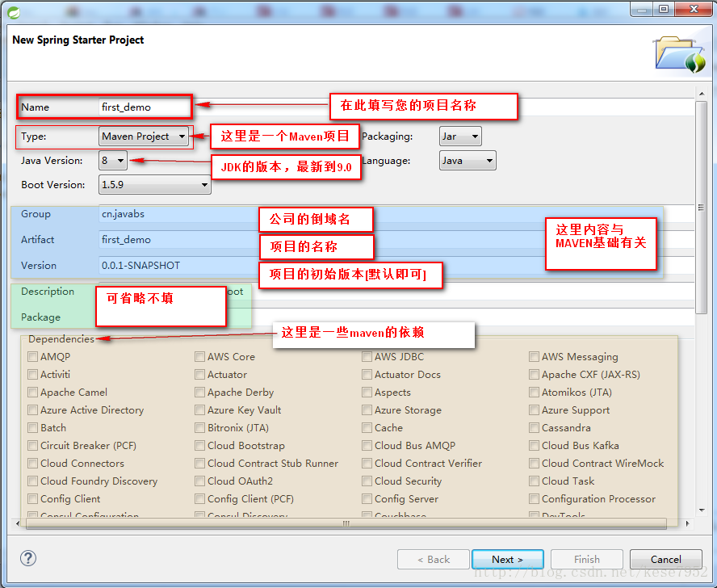This screenshot has width=717, height=588.
Task: Tick the Config Server checkbox
Action: coord(367,499)
